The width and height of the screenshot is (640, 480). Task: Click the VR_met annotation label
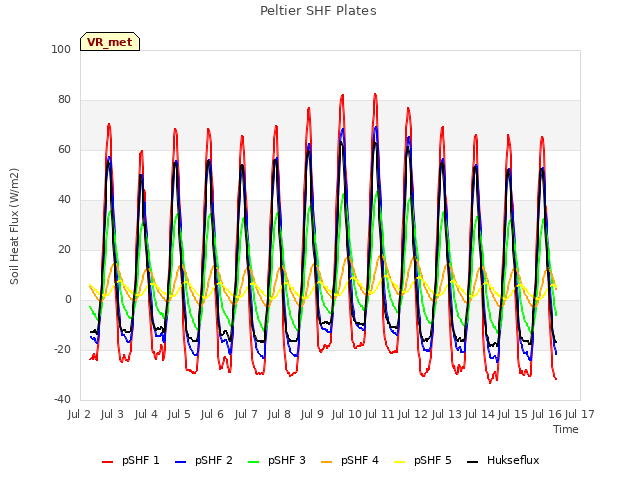pos(110,42)
